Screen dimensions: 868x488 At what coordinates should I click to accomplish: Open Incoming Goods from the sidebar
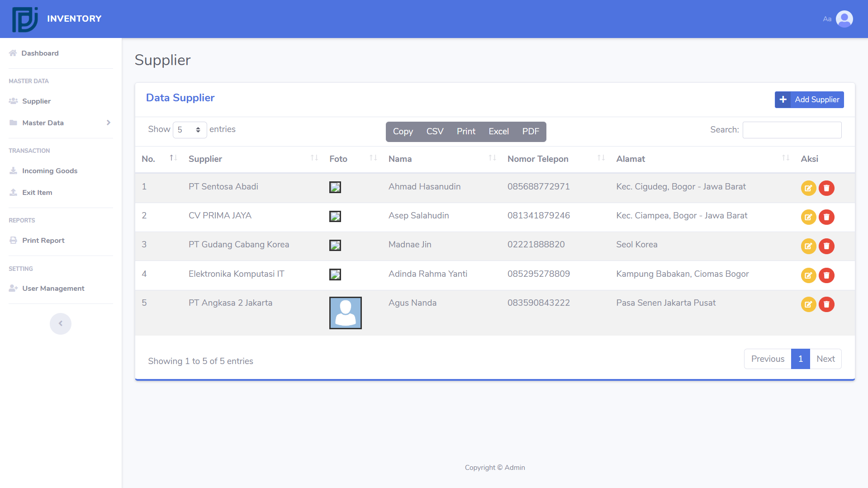point(50,171)
